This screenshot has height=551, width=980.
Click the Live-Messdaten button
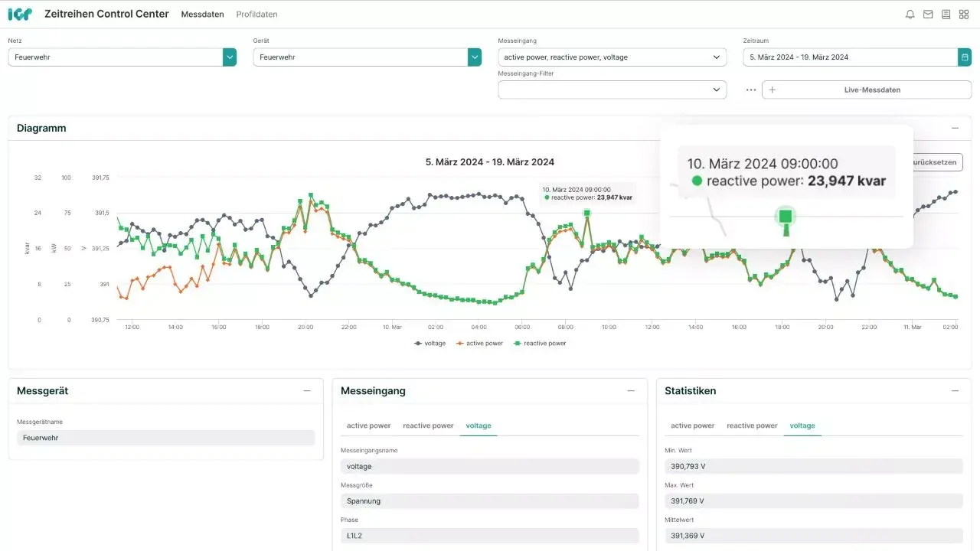867,90
